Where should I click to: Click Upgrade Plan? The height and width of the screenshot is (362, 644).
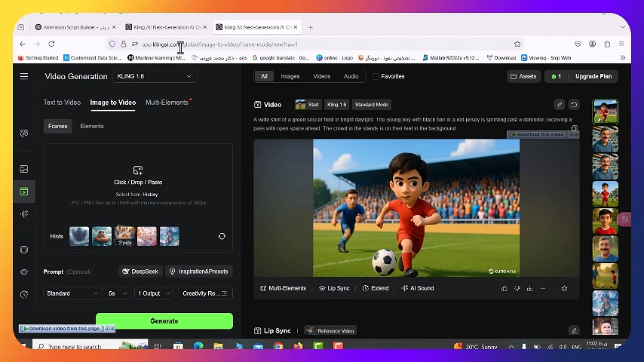click(x=593, y=76)
